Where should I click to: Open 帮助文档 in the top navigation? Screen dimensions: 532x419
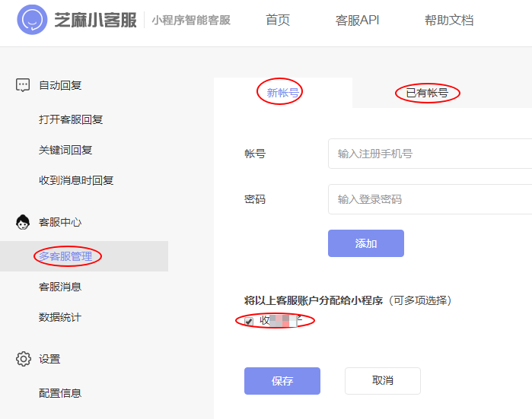449,20
